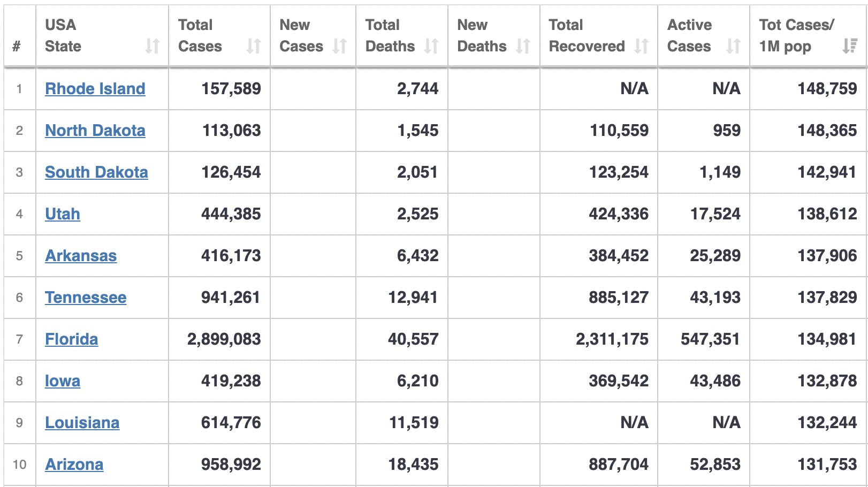Click sort arrows icon beside Total Recovered
Screen dimensions: 868x487
tap(641, 47)
